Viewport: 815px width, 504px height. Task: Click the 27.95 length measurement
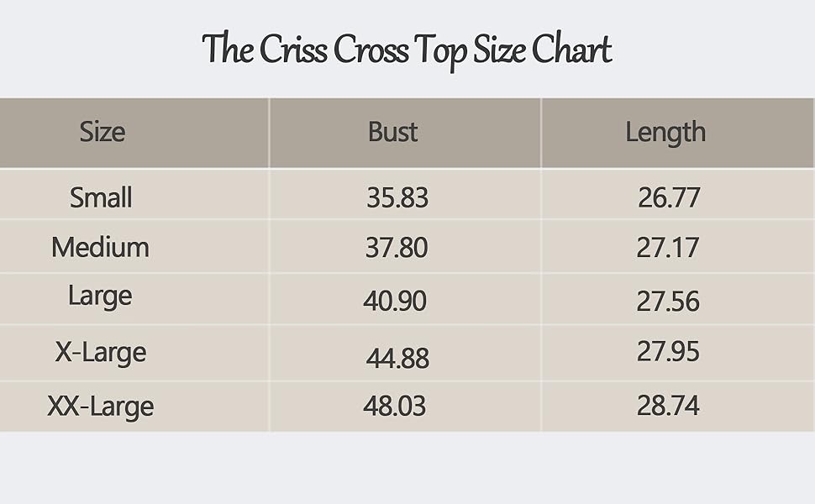click(668, 351)
